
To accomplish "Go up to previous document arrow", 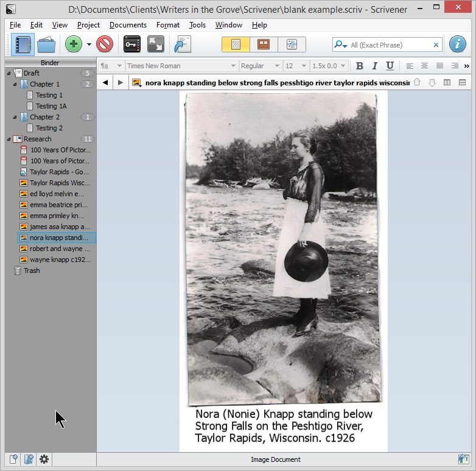I will click(417, 82).
